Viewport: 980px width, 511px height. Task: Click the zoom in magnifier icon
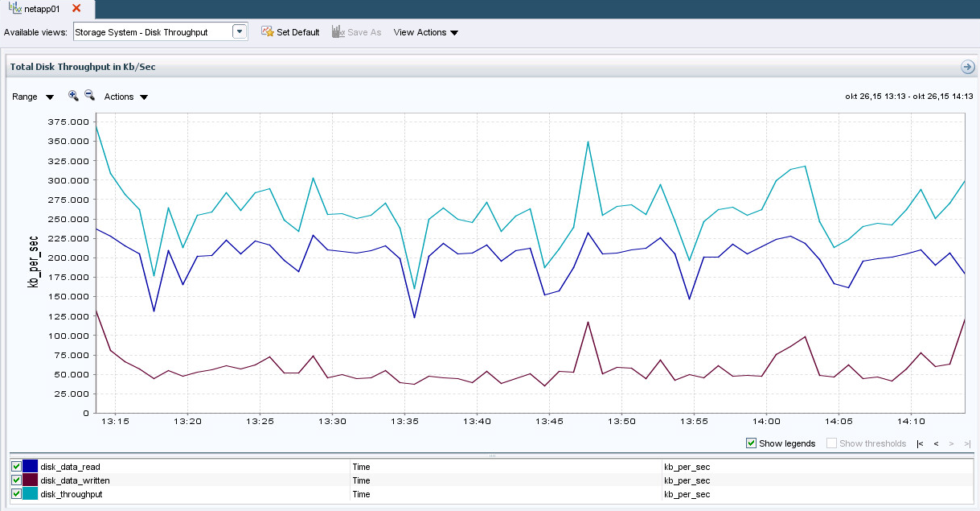tap(73, 96)
